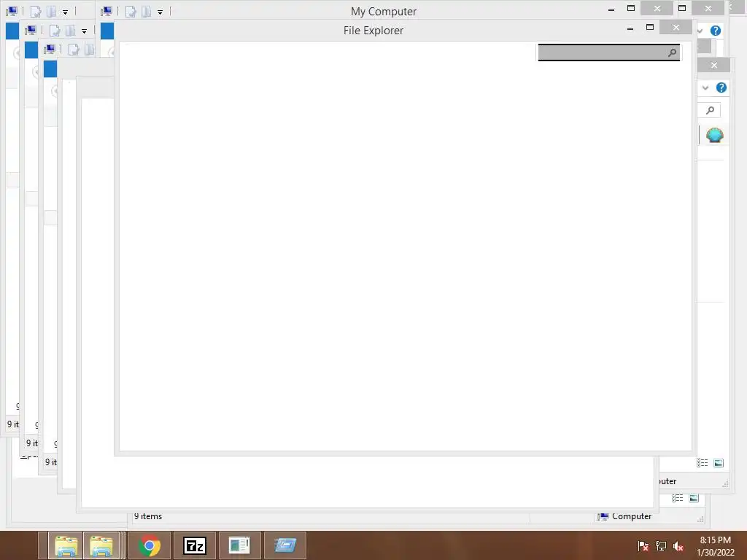Screen dimensions: 747x560
Task: Click 'Computer' label in bottom status bar
Action: click(x=632, y=516)
